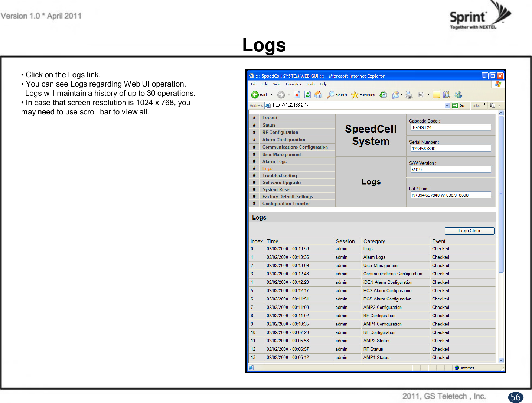This screenshot has width=532, height=403.
Task: Click the Serial Number field
Action: pyautogui.click(x=451, y=149)
